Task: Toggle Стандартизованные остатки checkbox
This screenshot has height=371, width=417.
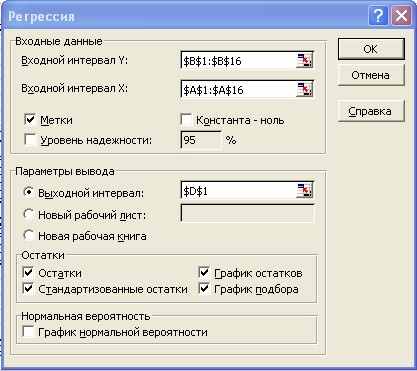Action: 28,288
